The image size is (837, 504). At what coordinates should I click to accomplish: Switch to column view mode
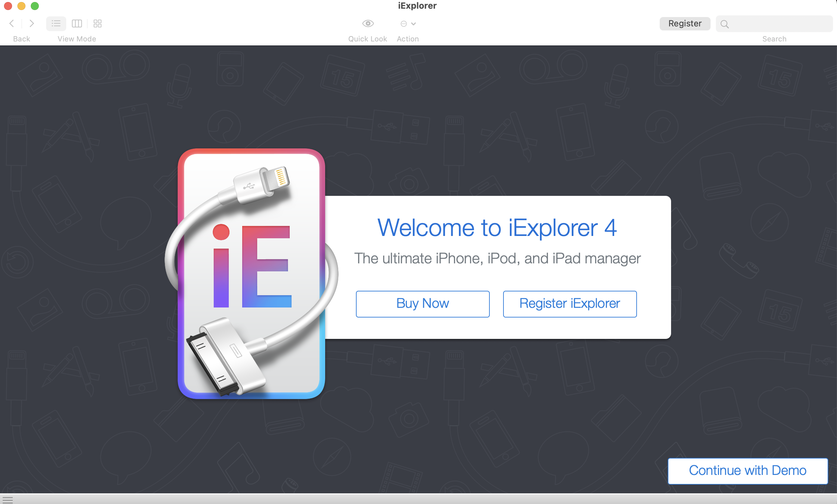pyautogui.click(x=77, y=23)
